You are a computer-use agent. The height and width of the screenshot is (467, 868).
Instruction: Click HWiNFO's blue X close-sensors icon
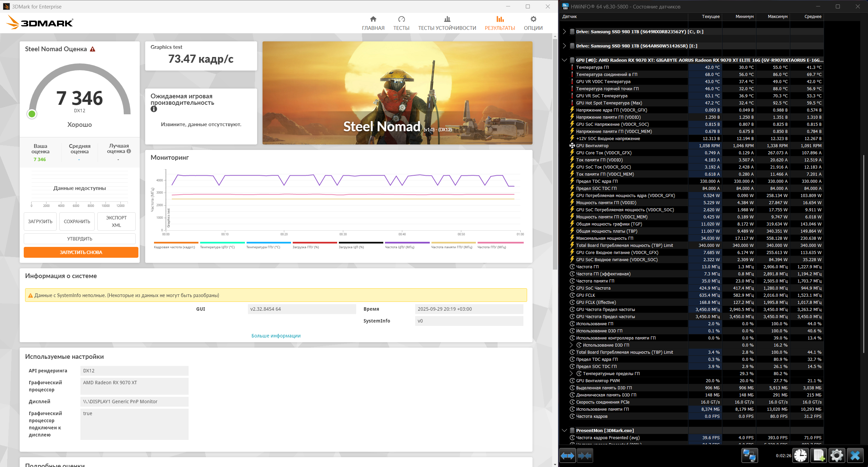(855, 455)
